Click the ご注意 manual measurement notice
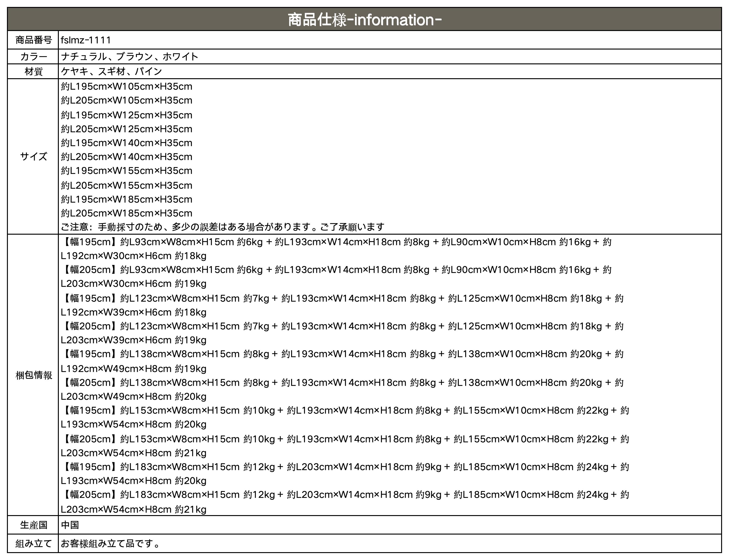 click(x=223, y=227)
